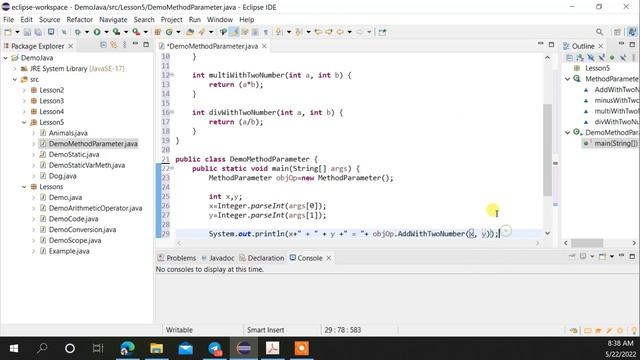
Task: Open the External Tools dropdown arrow
Action: (x=145, y=32)
